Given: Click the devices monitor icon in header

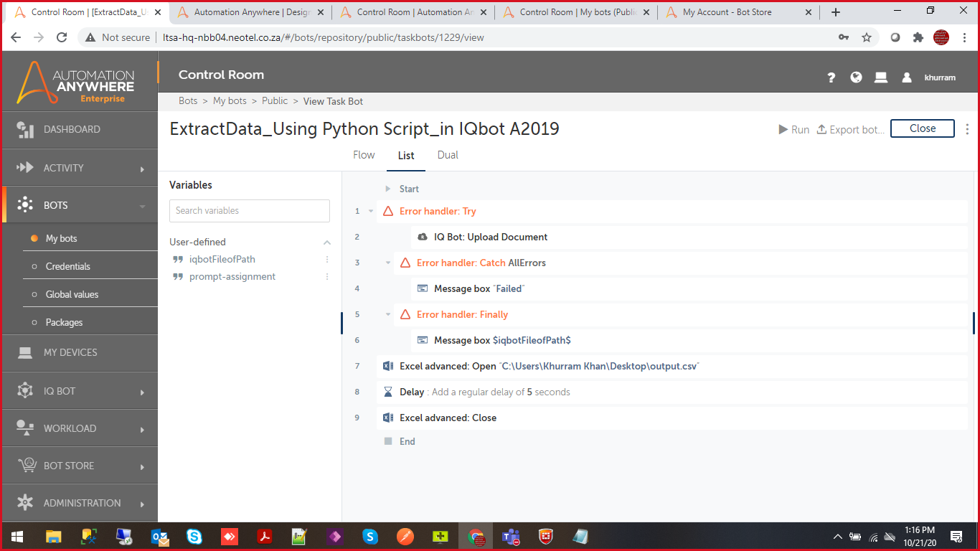Looking at the screenshot, I should 881,77.
